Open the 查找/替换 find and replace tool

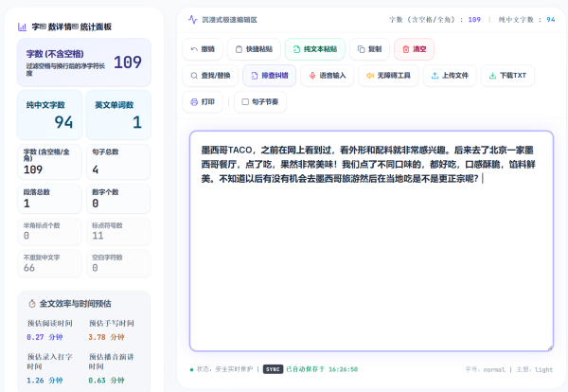[x=210, y=76]
